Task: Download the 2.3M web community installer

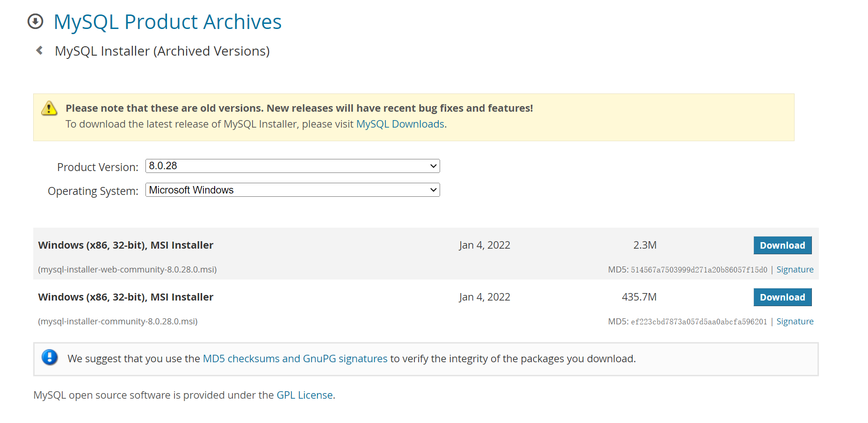Action: (x=782, y=245)
